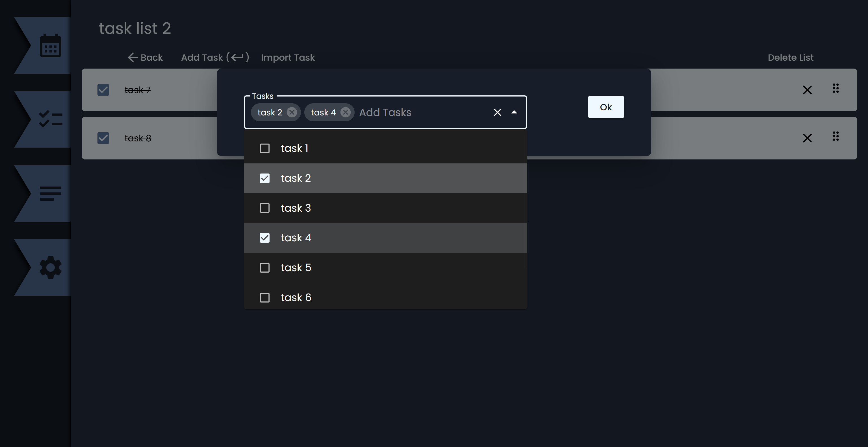Collapse the Tasks dropdown arrow
868x447 pixels.
pos(514,112)
